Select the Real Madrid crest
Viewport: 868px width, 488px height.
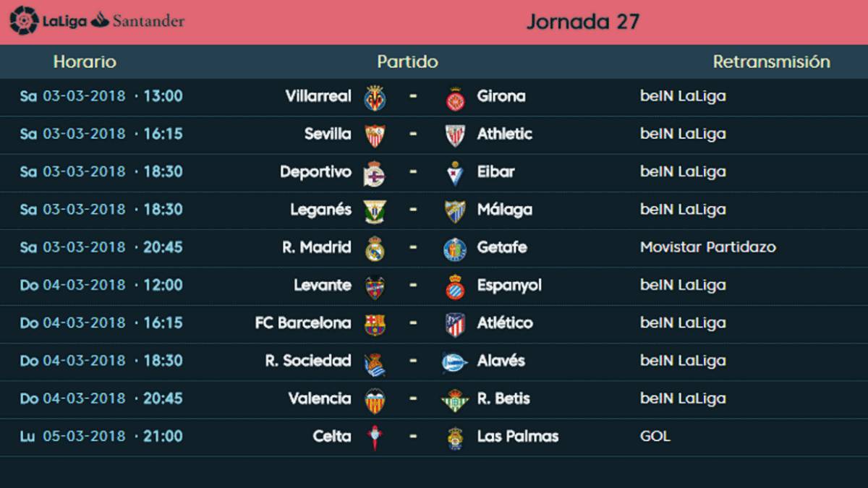[375, 249]
